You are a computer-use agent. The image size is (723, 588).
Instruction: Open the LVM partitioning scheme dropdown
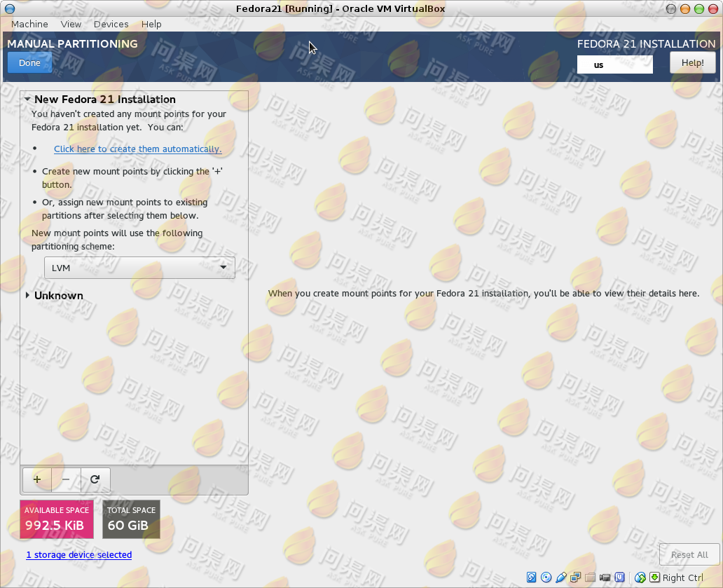[139, 268]
